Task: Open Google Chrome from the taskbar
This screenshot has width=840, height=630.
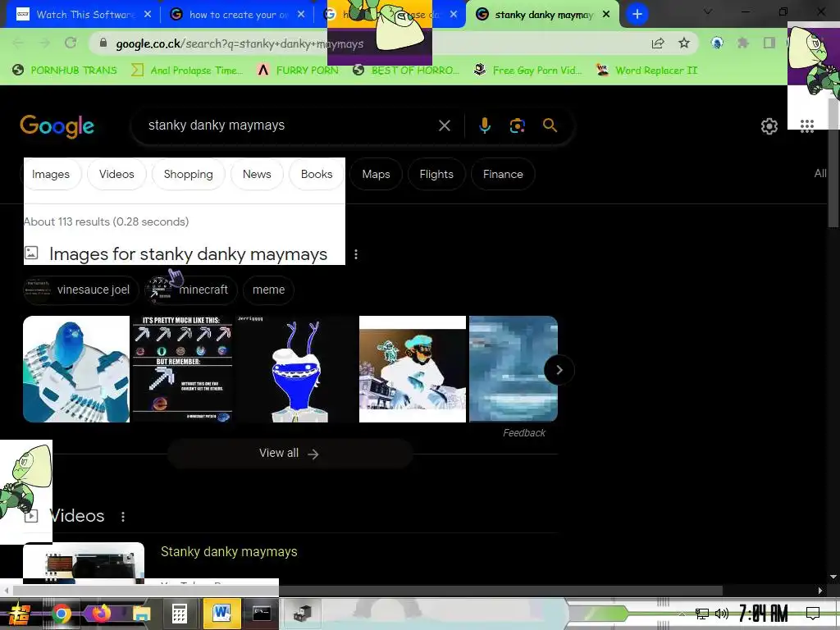Action: coord(61,614)
